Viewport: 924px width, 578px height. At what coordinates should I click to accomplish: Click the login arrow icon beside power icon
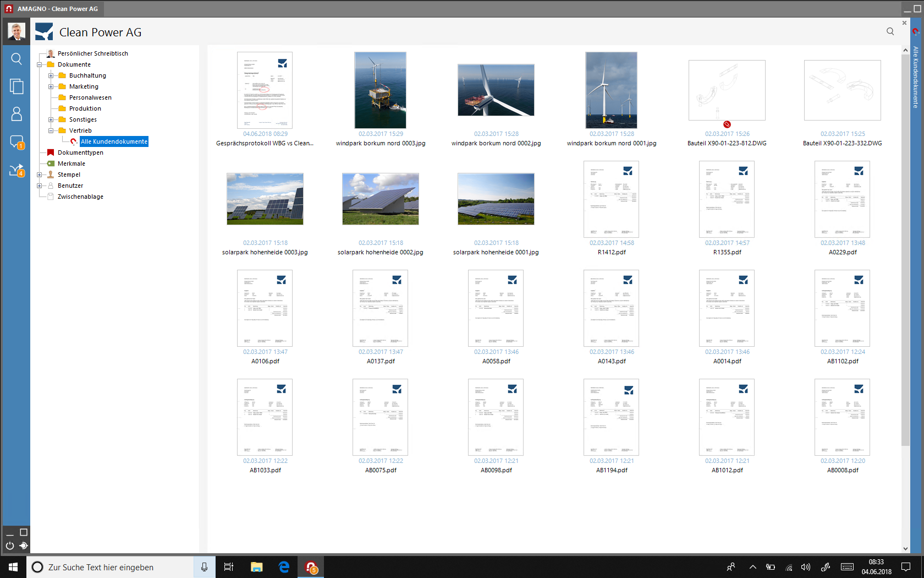pos(24,546)
